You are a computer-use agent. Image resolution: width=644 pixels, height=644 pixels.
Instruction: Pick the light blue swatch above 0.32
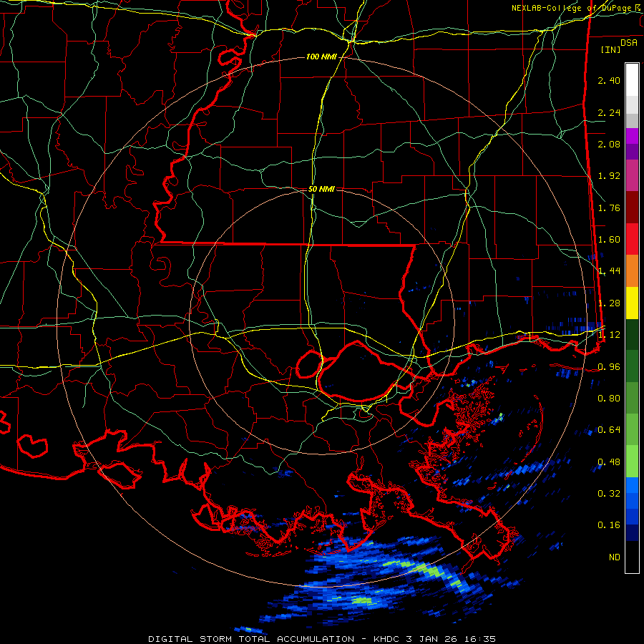tap(632, 485)
